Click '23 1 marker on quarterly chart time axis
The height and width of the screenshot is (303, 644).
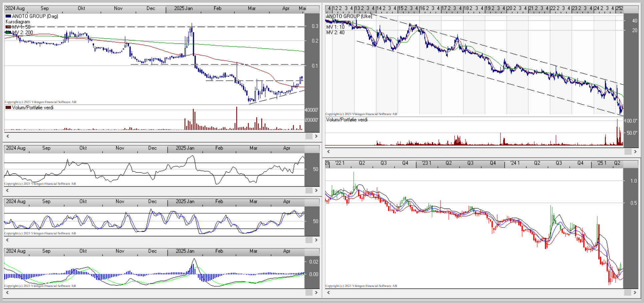click(x=426, y=163)
